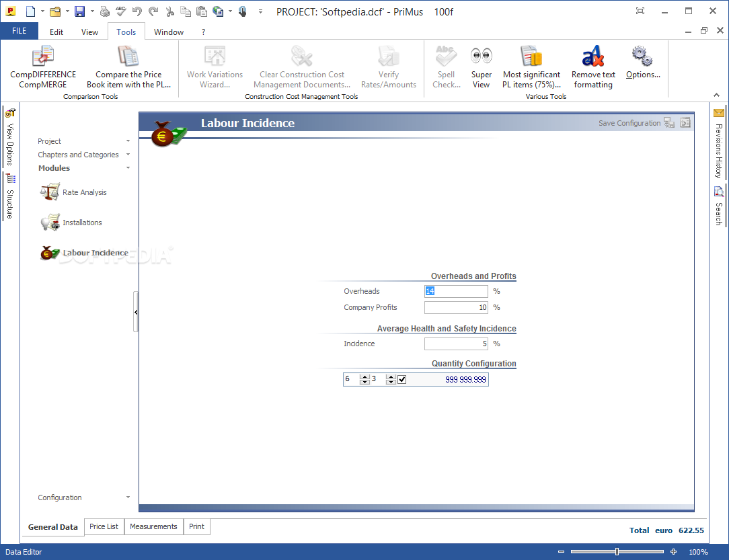Image resolution: width=729 pixels, height=560 pixels.
Task: Open the View Options side panel
Action: point(10,136)
